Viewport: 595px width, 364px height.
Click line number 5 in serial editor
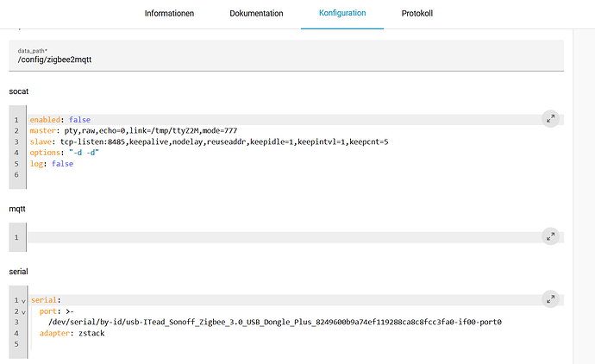tap(16, 344)
